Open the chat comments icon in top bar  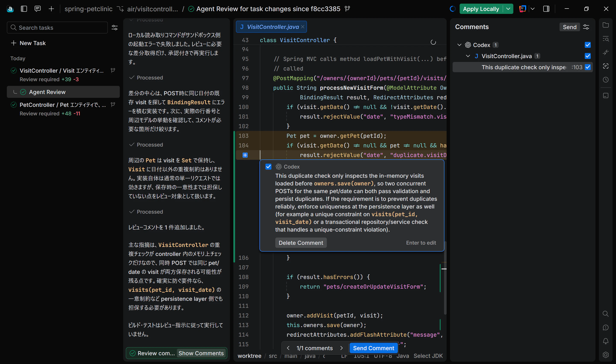[x=38, y=9]
